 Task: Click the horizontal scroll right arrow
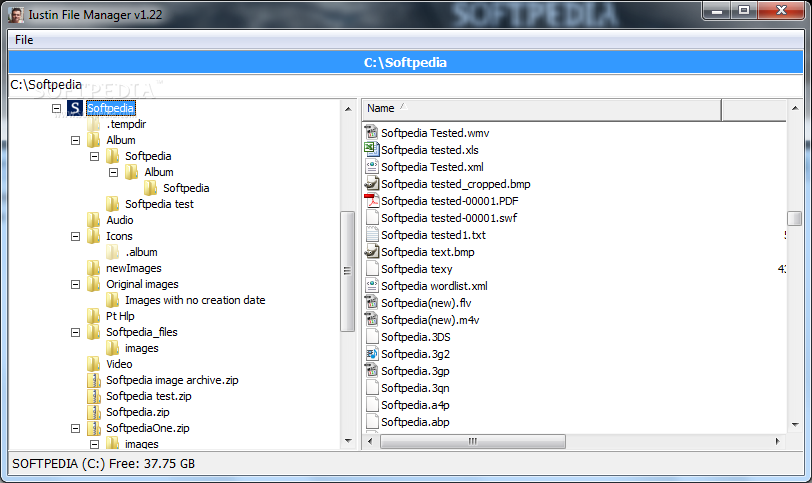tap(777, 442)
